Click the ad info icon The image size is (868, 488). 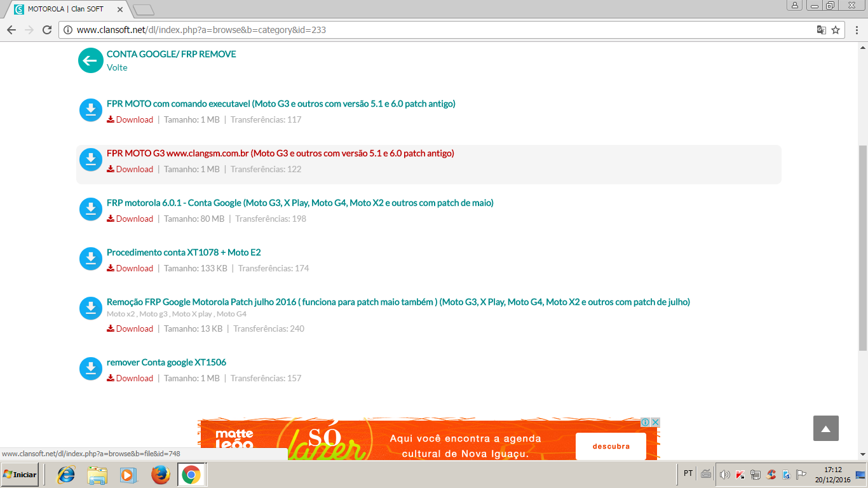click(x=645, y=422)
